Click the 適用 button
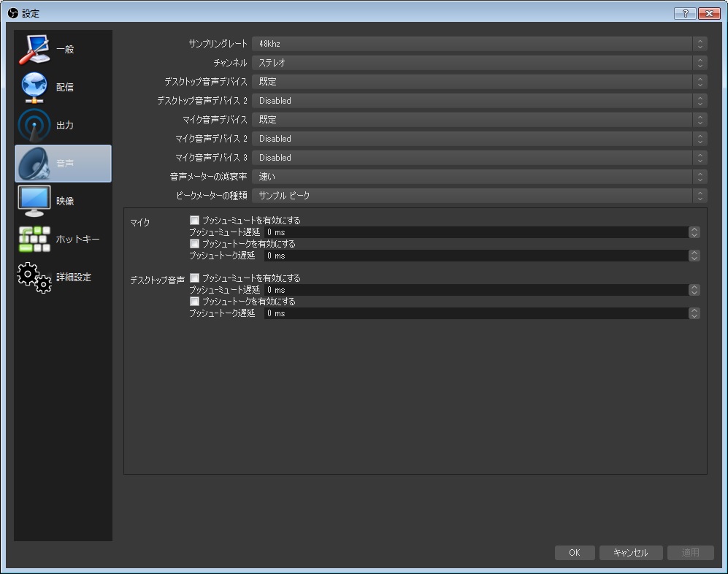 pyautogui.click(x=690, y=553)
